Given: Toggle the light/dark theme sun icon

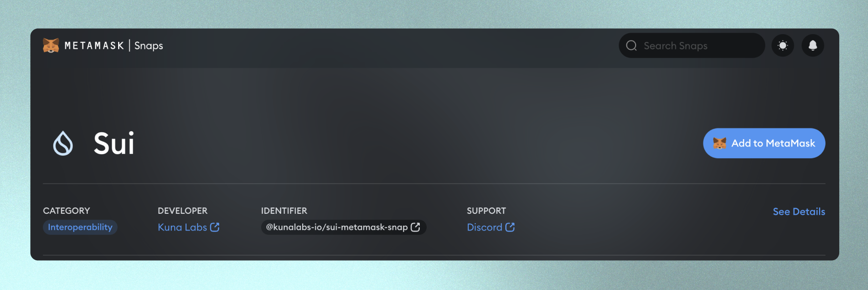Looking at the screenshot, I should (783, 45).
